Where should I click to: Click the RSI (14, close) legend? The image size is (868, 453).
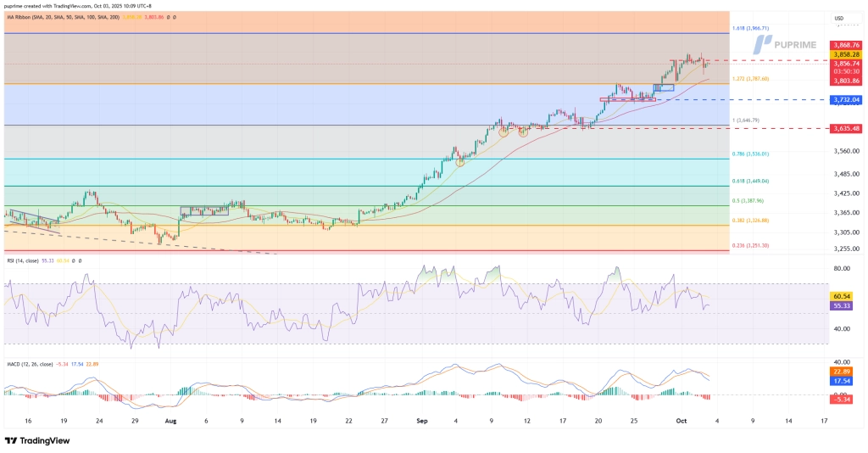pos(27,260)
